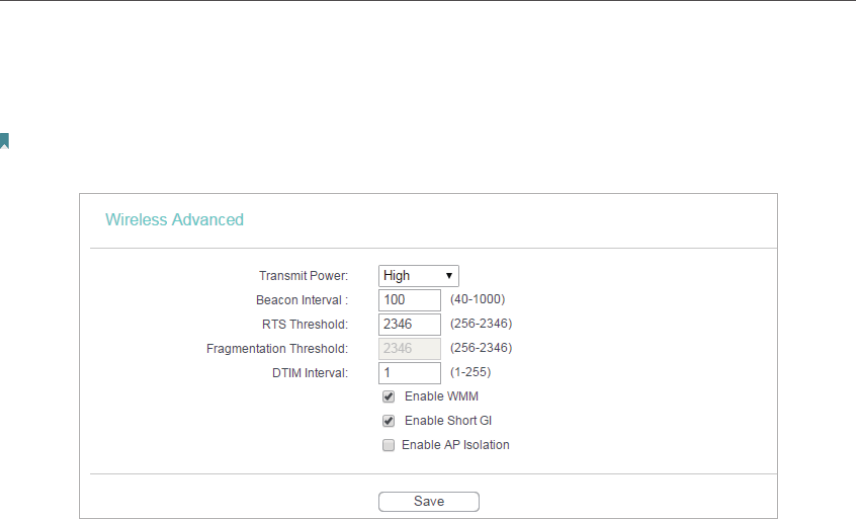This screenshot has height=519, width=856.
Task: Click the Enable Short GI label text
Action: coord(448,421)
